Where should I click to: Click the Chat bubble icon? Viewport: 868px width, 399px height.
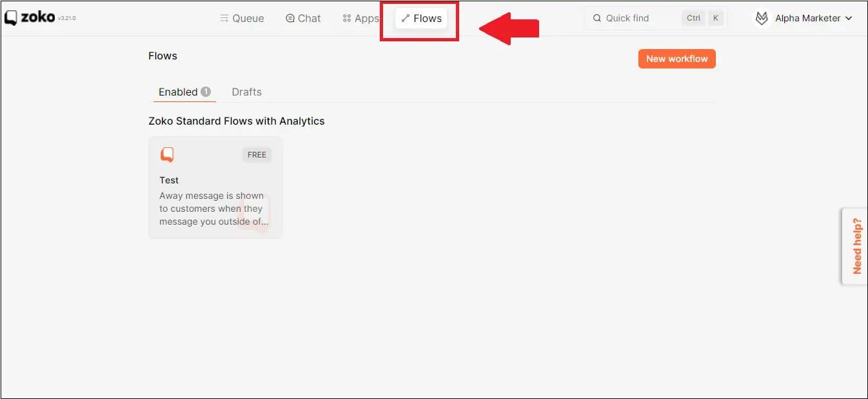point(290,18)
